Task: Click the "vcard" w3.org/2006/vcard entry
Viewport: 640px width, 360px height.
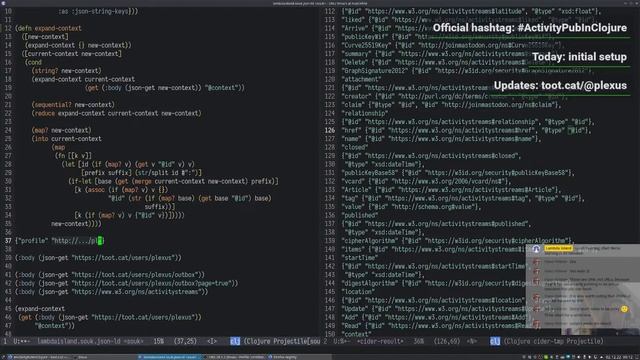Action: (426, 181)
